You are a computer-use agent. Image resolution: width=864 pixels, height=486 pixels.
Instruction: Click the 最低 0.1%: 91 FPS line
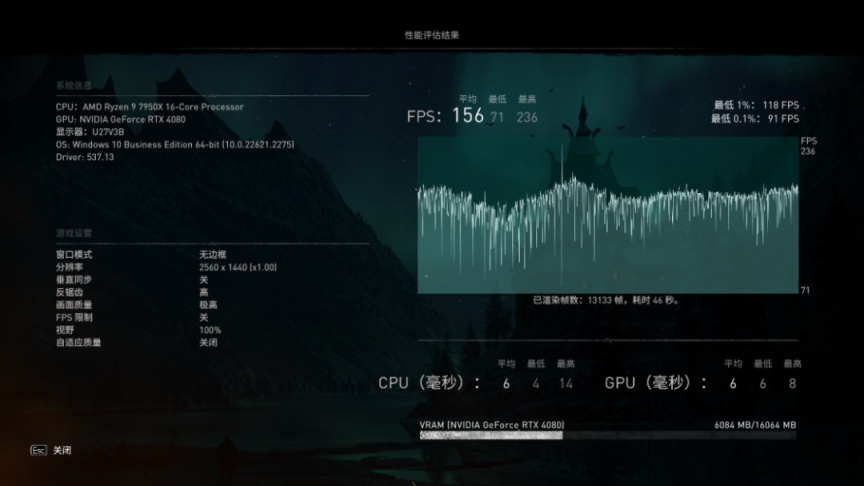(x=755, y=118)
